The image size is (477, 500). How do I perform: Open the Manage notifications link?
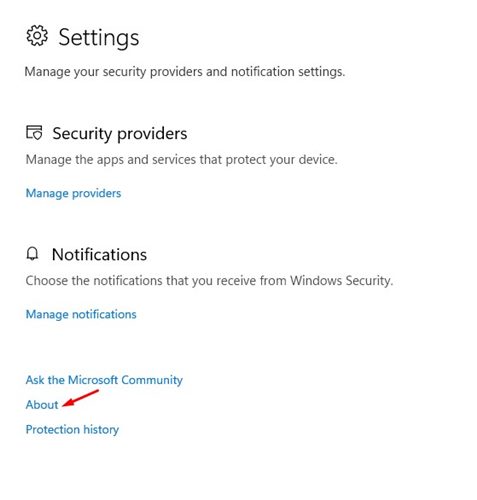click(x=81, y=314)
